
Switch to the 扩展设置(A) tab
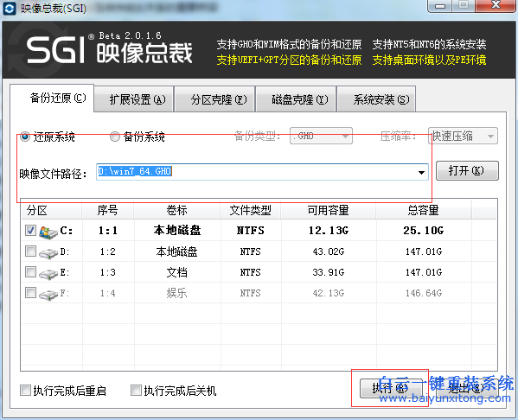[x=134, y=99]
